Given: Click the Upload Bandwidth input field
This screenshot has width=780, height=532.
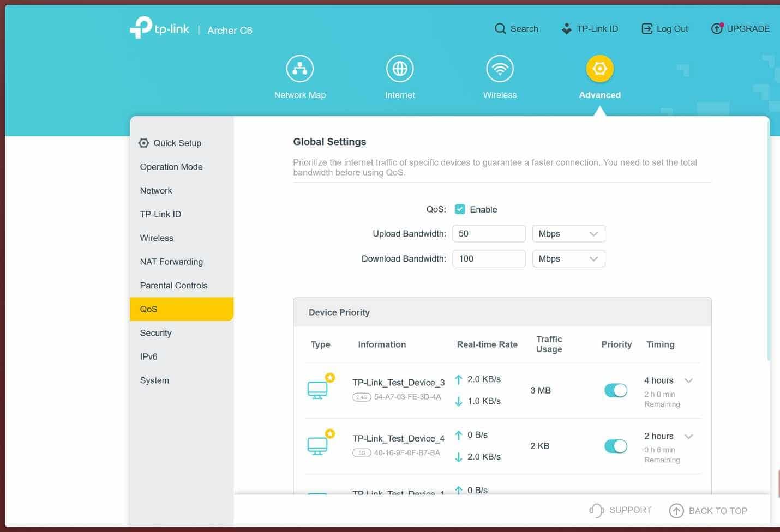Looking at the screenshot, I should click(489, 234).
